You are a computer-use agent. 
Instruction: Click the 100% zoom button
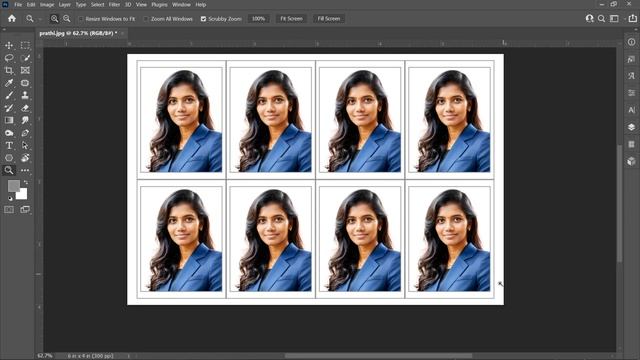tap(258, 19)
